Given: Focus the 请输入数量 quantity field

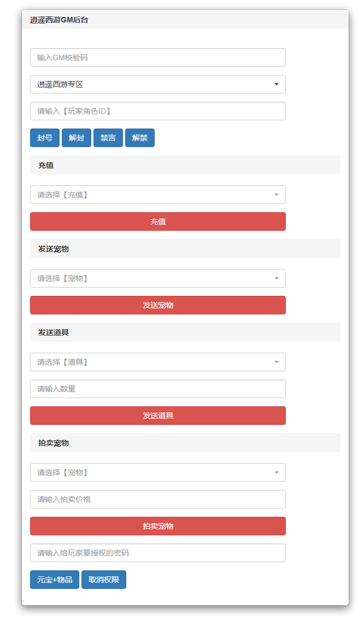Looking at the screenshot, I should pyautogui.click(x=157, y=389).
